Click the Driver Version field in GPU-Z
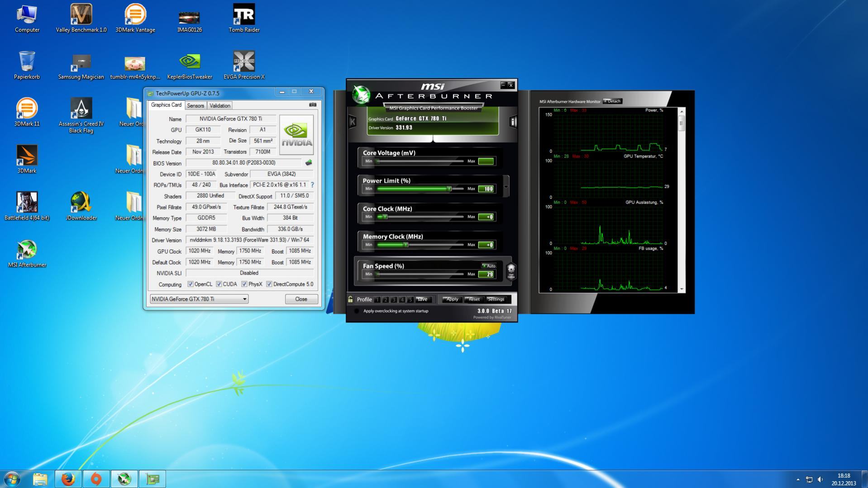Screen dimensions: 868x488 click(249, 240)
